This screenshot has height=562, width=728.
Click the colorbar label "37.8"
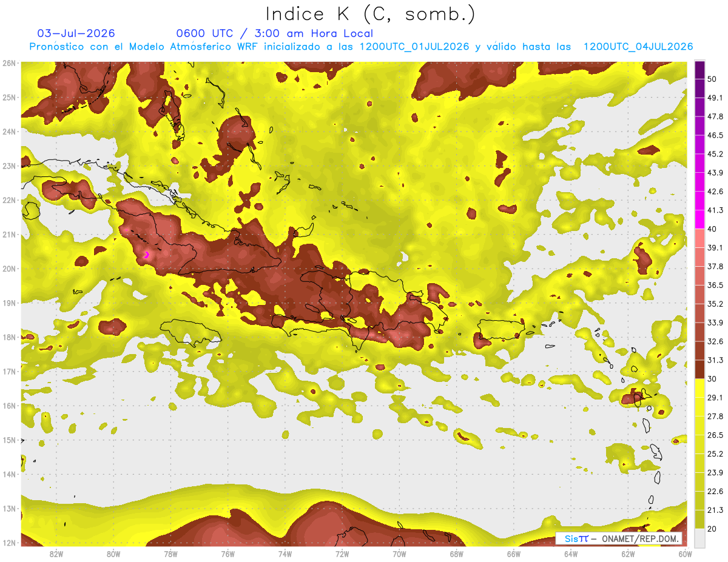click(x=715, y=266)
